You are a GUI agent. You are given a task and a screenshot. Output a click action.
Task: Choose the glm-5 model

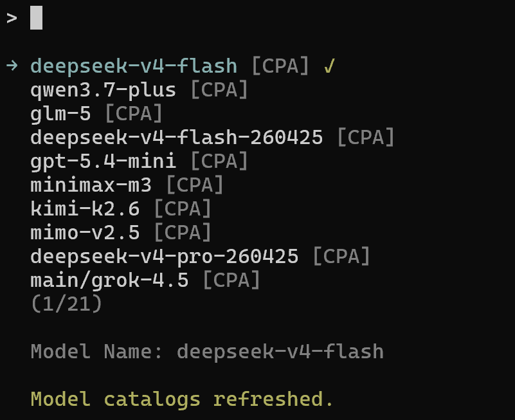(x=96, y=114)
